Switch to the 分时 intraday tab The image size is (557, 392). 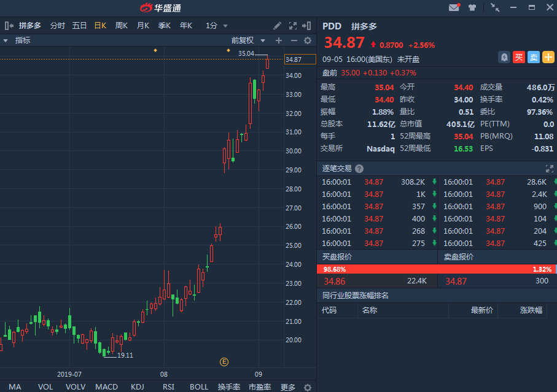pyautogui.click(x=57, y=26)
